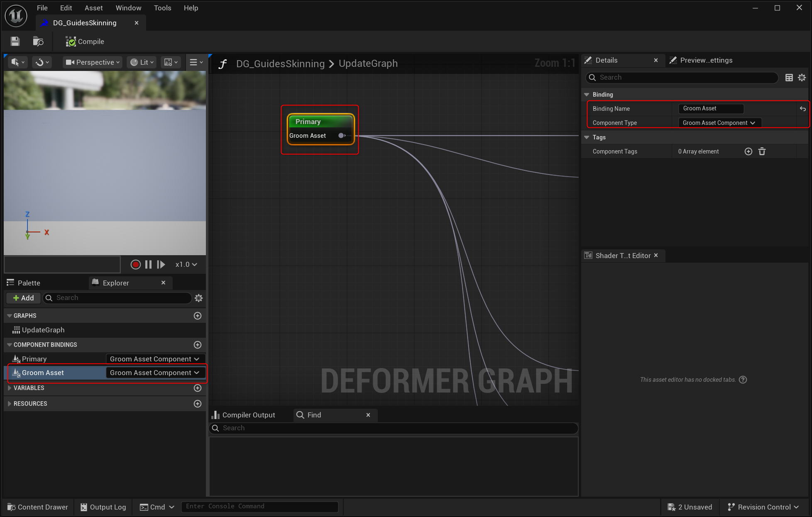Open the Perspective view dropdown
The image size is (812, 517).
93,62
